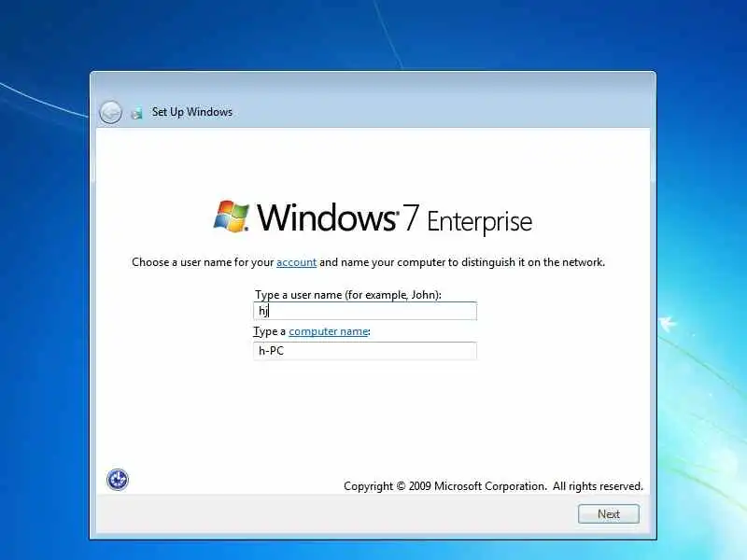Click the 'Choose a user name' instruction sentence
The width and height of the screenshot is (747, 560).
pos(368,262)
